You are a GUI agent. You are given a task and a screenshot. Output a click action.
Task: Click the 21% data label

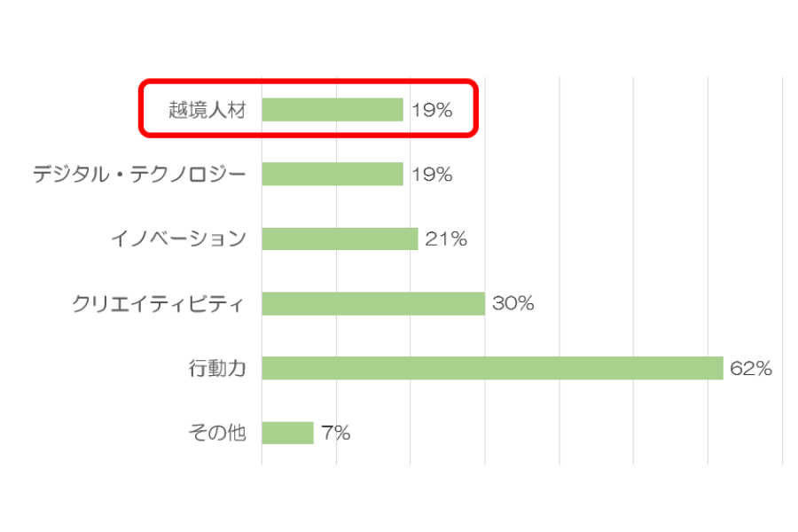(x=446, y=239)
